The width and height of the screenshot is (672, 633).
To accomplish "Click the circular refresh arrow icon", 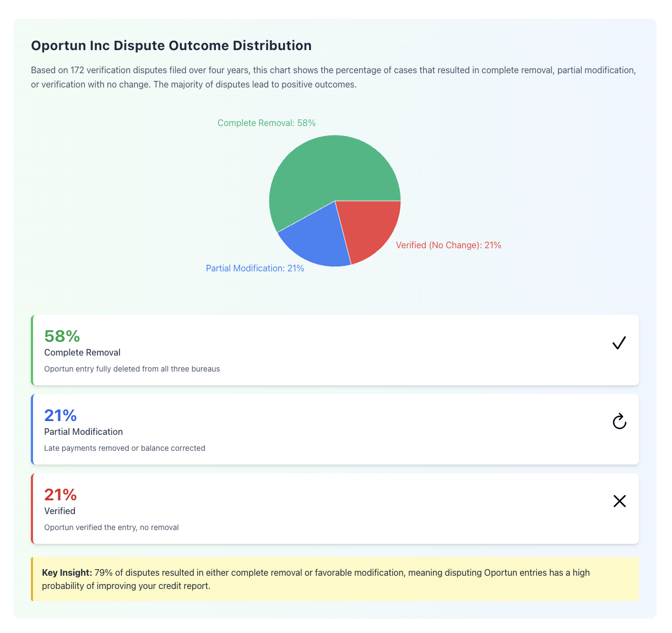I will click(x=619, y=422).
